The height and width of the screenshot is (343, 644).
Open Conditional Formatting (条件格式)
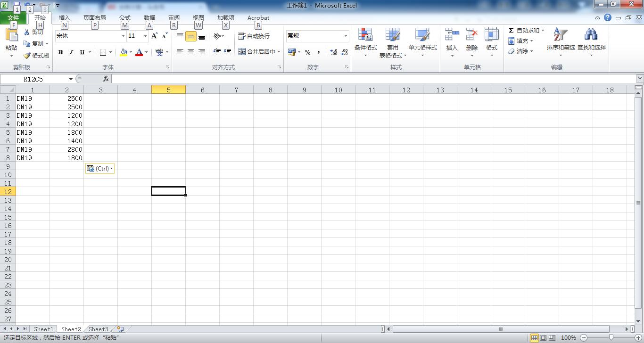pyautogui.click(x=365, y=42)
